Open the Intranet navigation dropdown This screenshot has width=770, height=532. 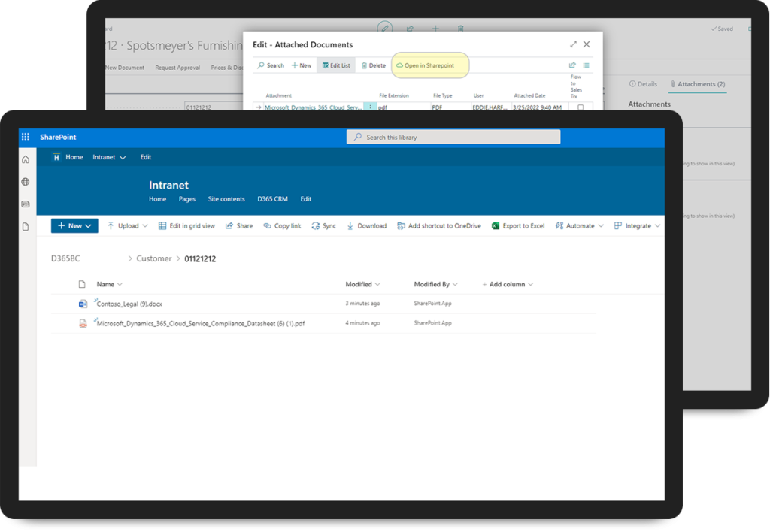point(109,157)
